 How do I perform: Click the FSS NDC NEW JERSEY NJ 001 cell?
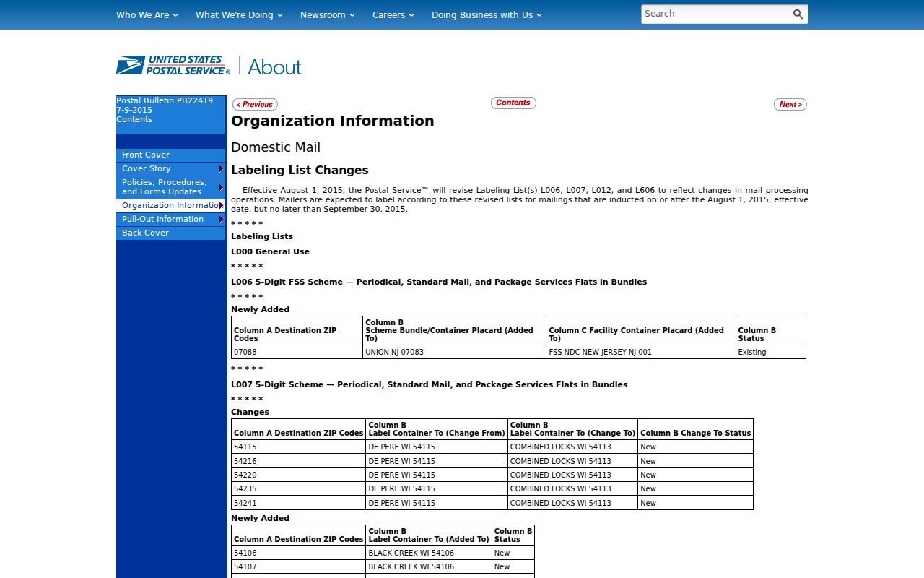(641, 352)
